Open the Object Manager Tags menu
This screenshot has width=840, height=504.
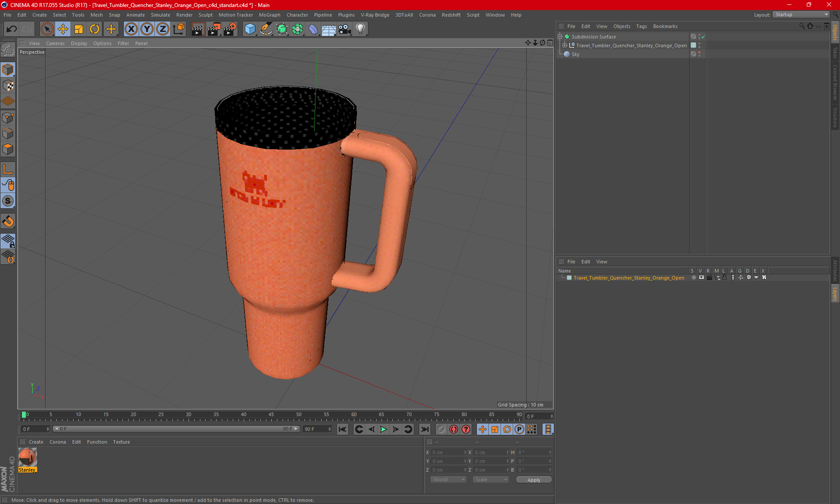pyautogui.click(x=641, y=26)
